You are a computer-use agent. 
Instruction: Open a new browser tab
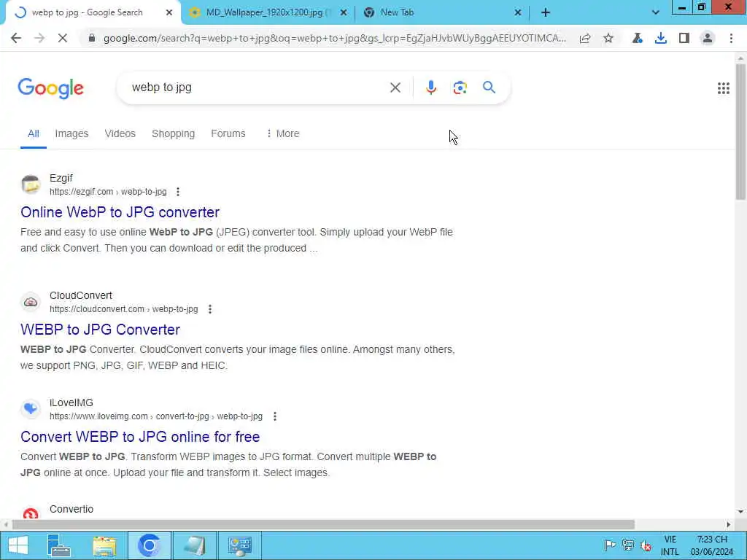[x=546, y=13]
